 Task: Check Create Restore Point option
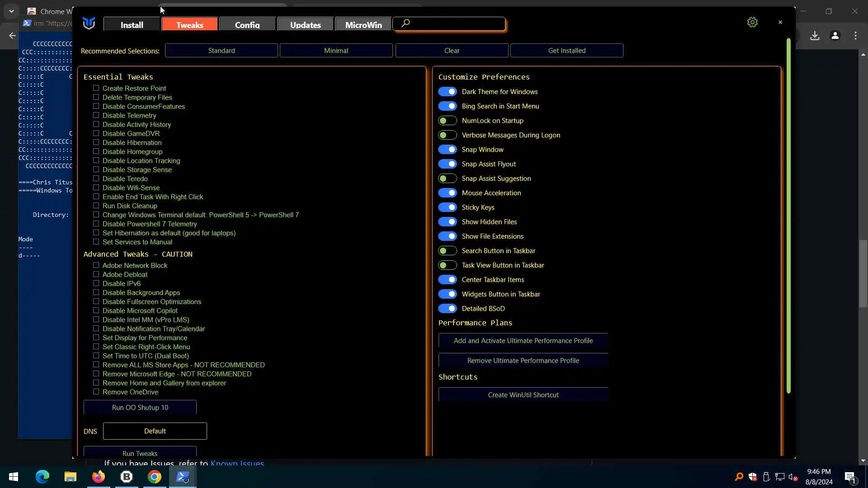[96, 88]
